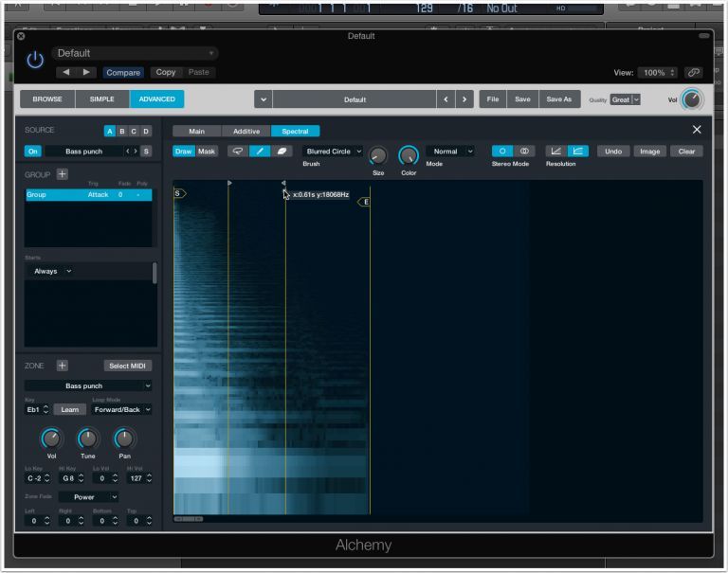This screenshot has width=728, height=573.
Task: Select the Brush paint tool
Action: pyautogui.click(x=260, y=152)
